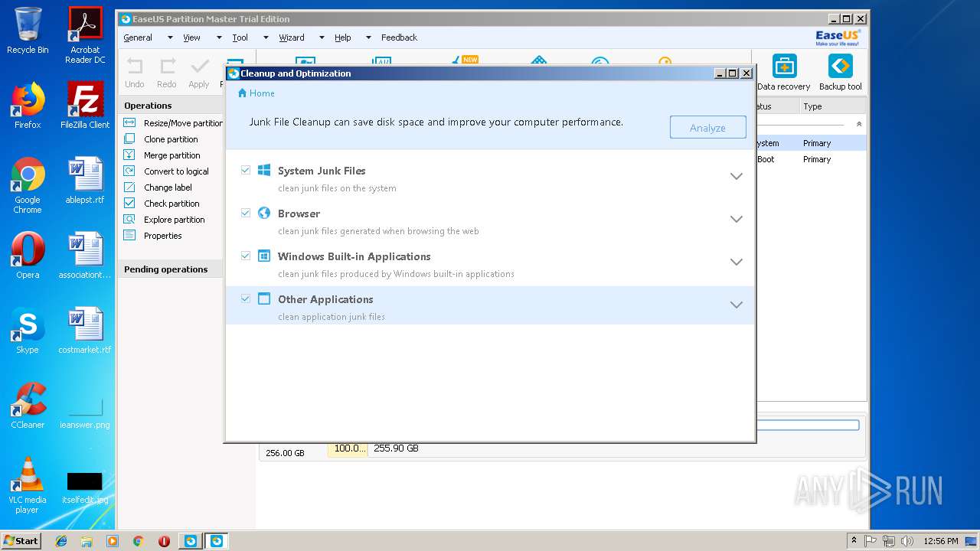
Task: Click the System Junk Files windows icon
Action: point(264,170)
